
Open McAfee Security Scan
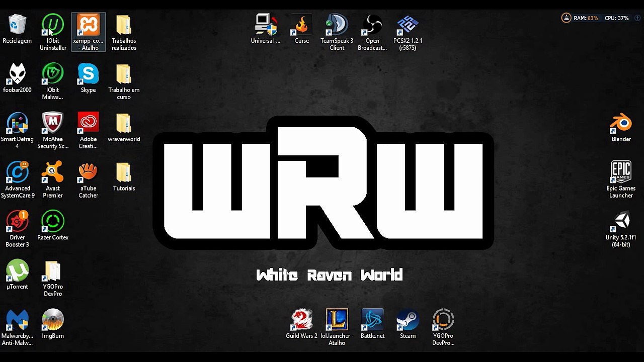tap(53, 131)
